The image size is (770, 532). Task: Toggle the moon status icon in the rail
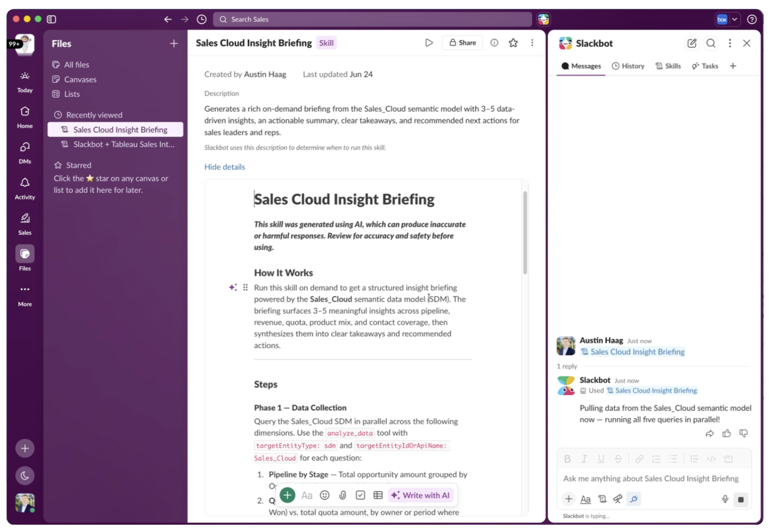pos(25,475)
